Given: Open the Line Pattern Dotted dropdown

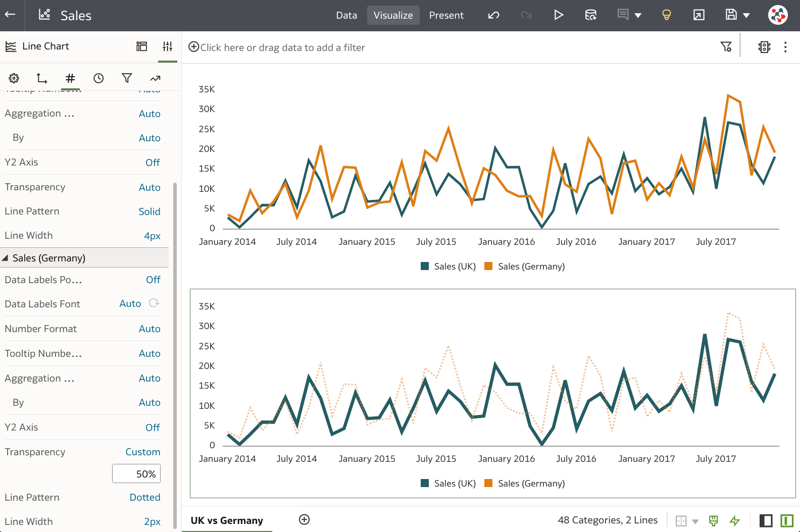Looking at the screenshot, I should 145,497.
